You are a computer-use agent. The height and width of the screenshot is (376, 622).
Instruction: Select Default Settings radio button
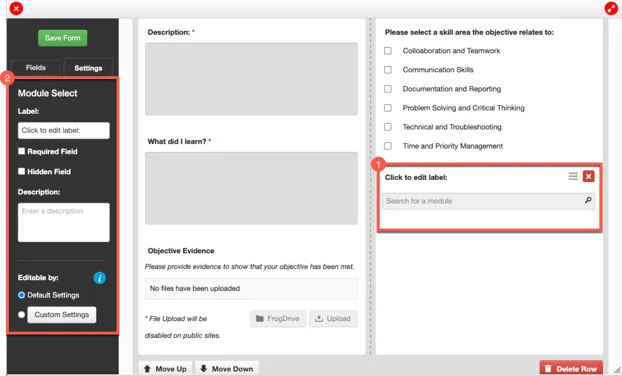pyautogui.click(x=21, y=295)
